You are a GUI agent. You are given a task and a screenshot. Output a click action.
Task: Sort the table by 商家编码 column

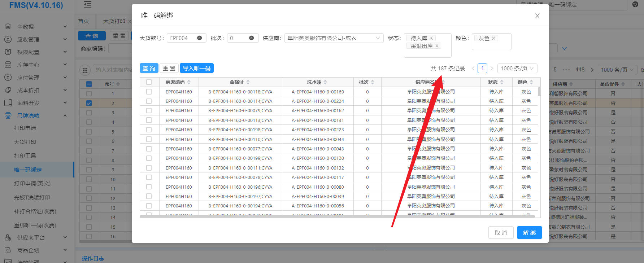pos(189,82)
